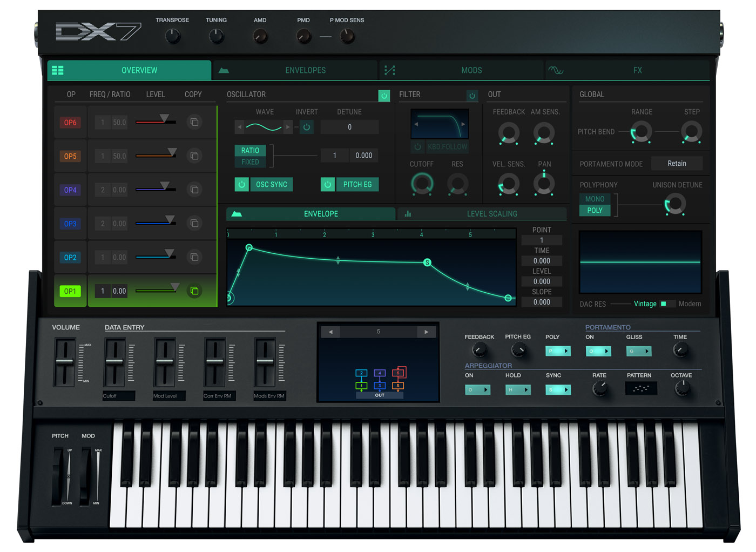Click the PITCH EG power icon
This screenshot has height=552, width=756.
328,185
